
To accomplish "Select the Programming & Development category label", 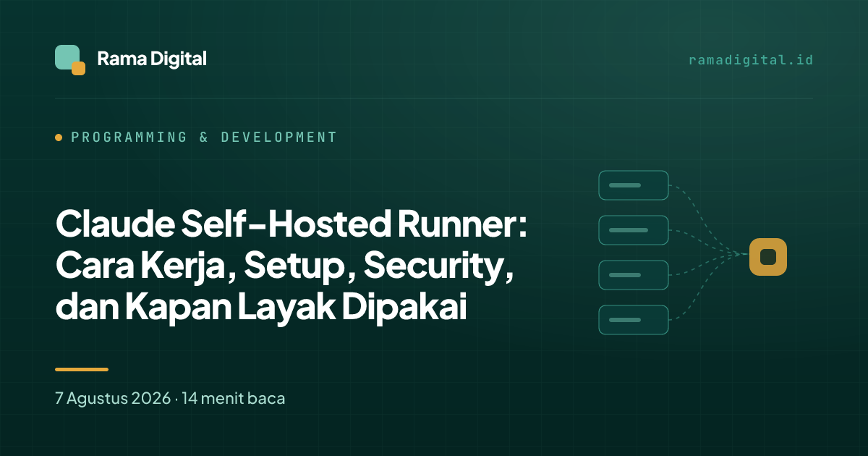I will tap(204, 137).
